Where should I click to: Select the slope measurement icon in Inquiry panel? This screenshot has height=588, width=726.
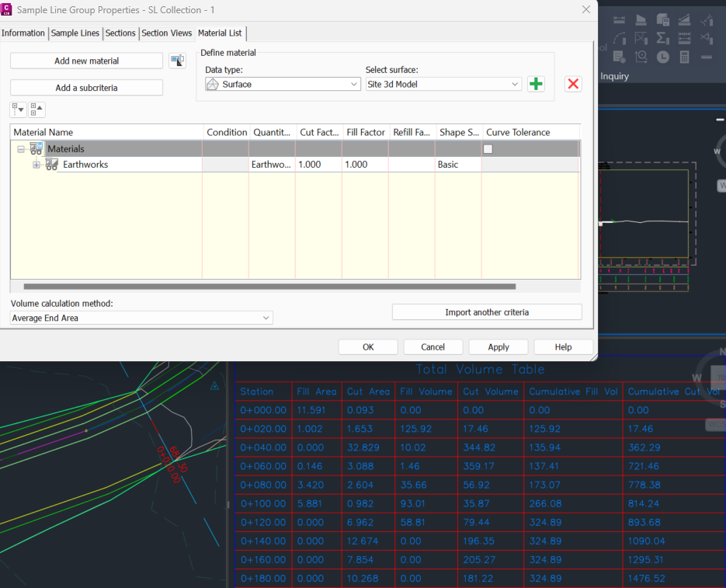pyautogui.click(x=684, y=19)
